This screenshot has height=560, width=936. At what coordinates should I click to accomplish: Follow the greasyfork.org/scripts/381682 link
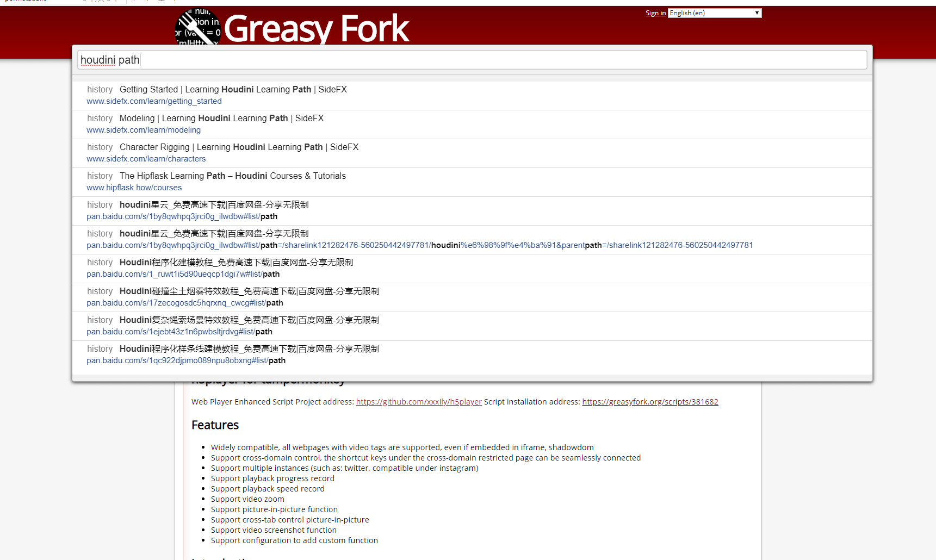click(650, 402)
